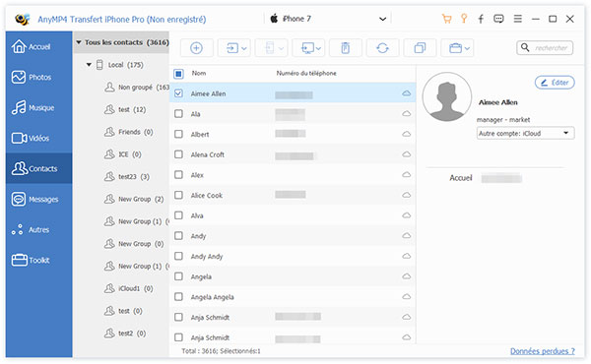Click the export to PC monitor icon
Viewport: 591px width, 364px height.
tap(307, 48)
